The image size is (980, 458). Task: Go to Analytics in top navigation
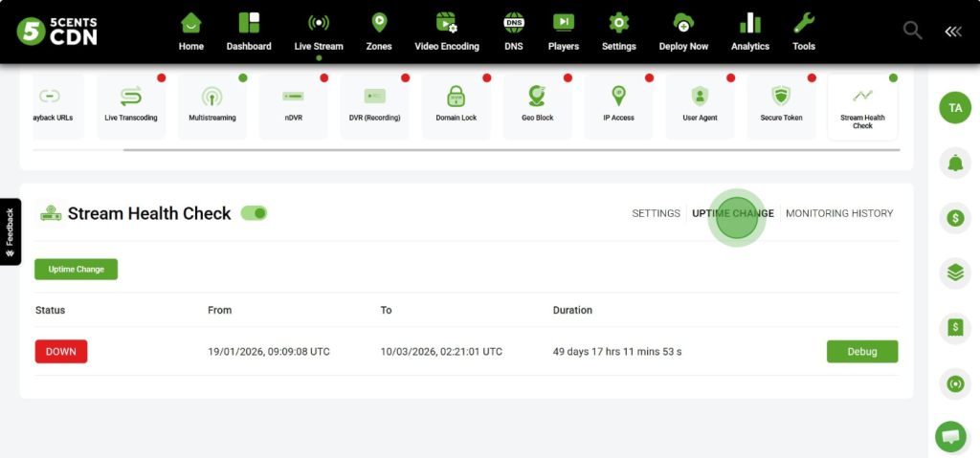[749, 32]
